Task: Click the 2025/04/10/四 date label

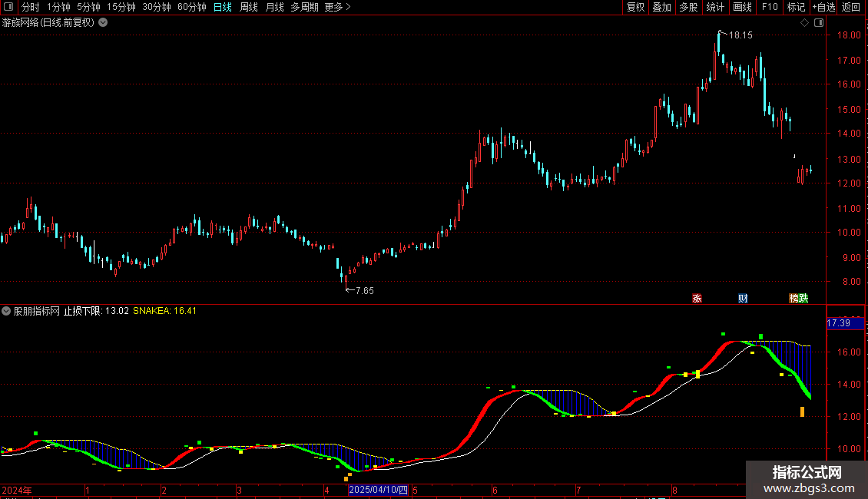Action: (x=378, y=490)
